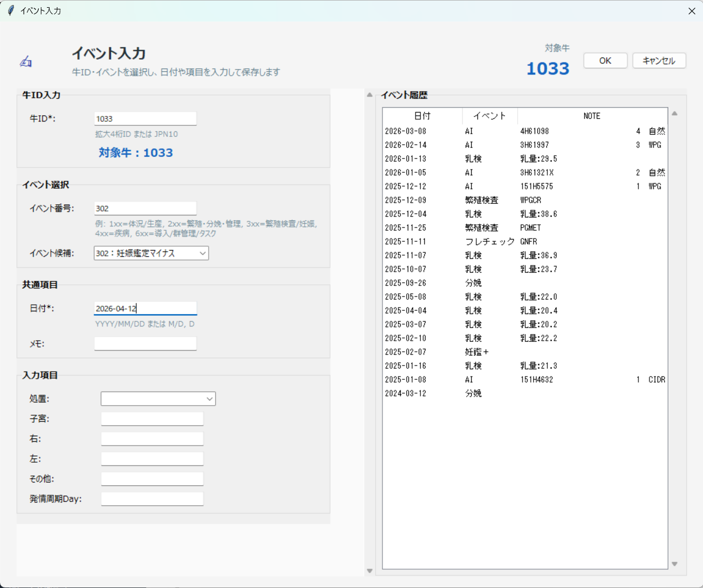Focus the 左 input field
This screenshot has height=588, width=703.
tap(152, 459)
